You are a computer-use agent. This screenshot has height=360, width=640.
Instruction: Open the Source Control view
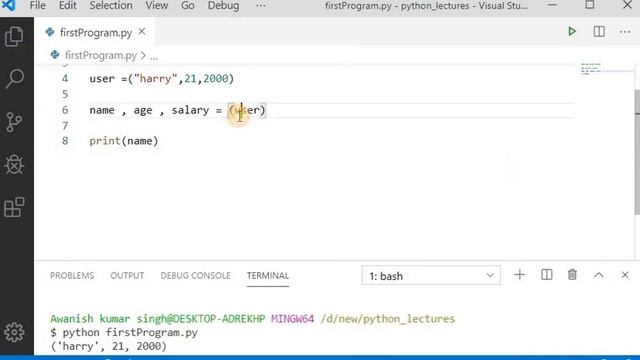coord(14,122)
